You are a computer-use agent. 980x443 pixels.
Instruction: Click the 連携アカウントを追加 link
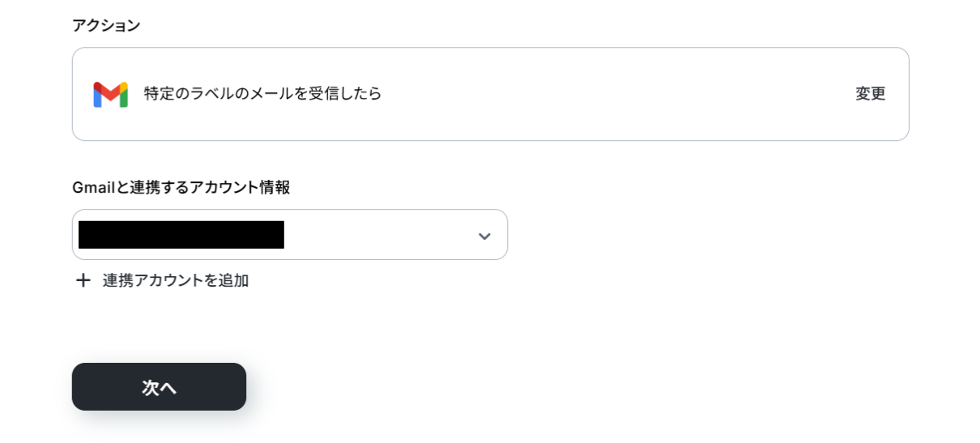pos(175,280)
